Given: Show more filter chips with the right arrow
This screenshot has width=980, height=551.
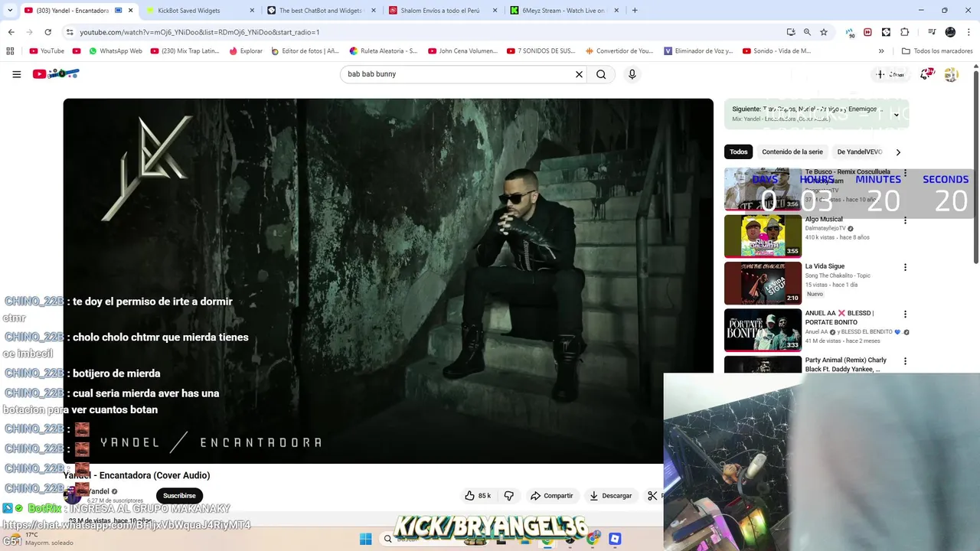Looking at the screenshot, I should (898, 152).
